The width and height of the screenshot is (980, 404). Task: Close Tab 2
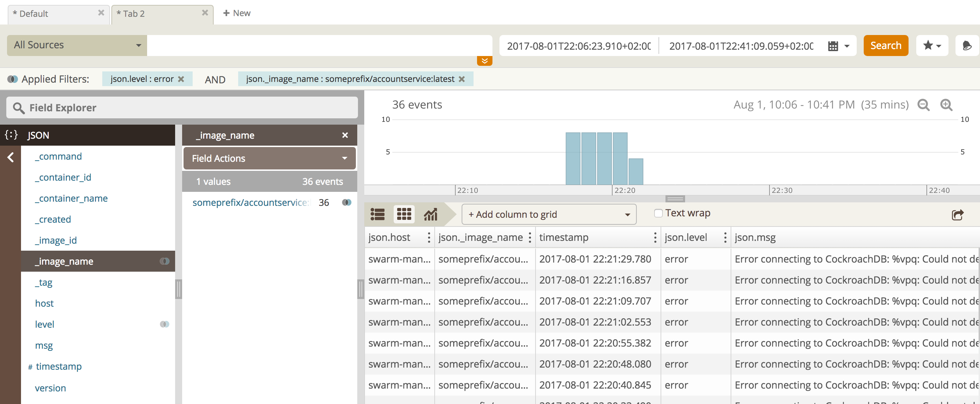[x=205, y=13]
